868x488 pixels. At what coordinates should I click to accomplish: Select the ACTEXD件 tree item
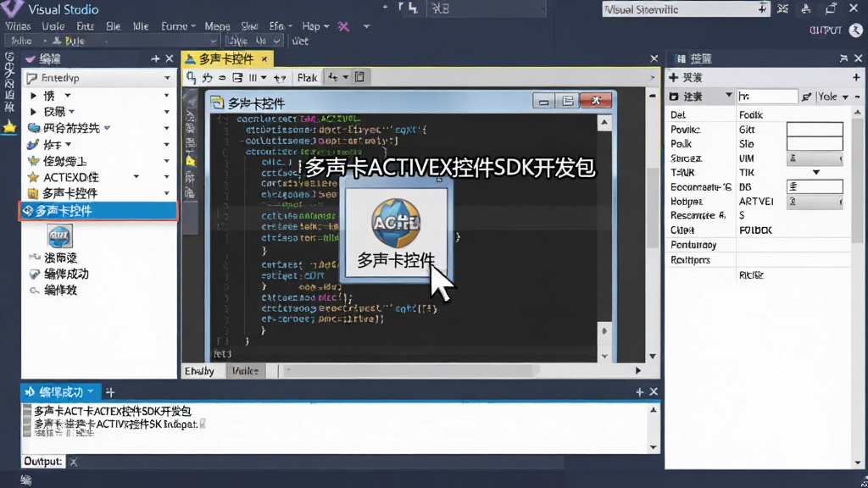(x=71, y=177)
